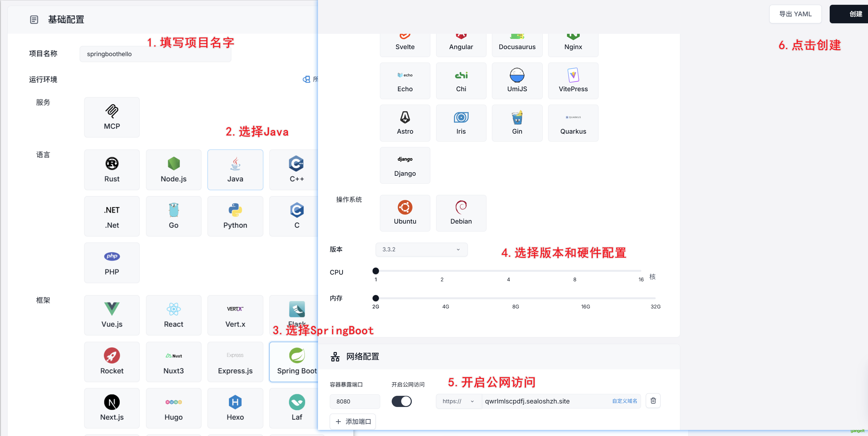Click the 添加端口 button
Viewport: 868px width, 436px height.
point(353,422)
